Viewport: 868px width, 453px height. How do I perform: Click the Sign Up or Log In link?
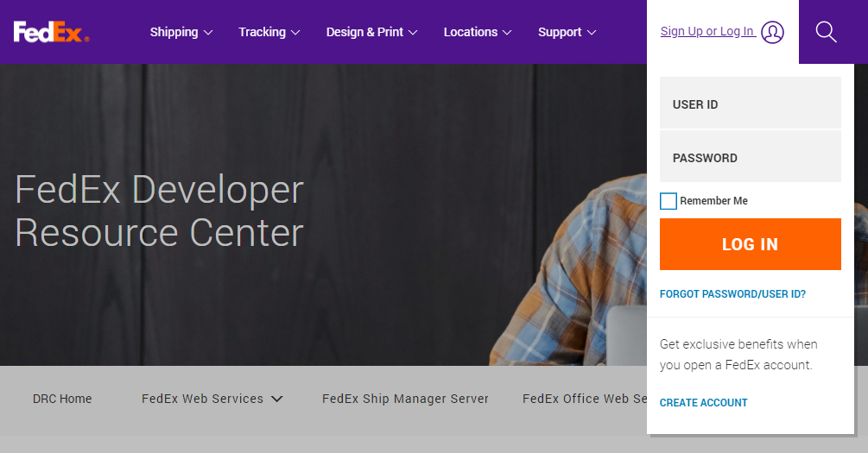pyautogui.click(x=707, y=32)
